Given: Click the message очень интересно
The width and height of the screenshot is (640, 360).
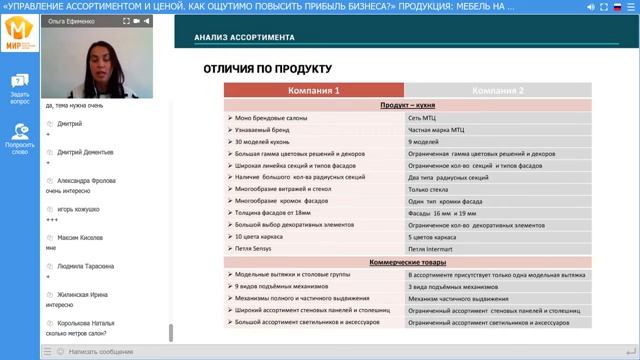Looking at the screenshot, I should click(x=68, y=191).
